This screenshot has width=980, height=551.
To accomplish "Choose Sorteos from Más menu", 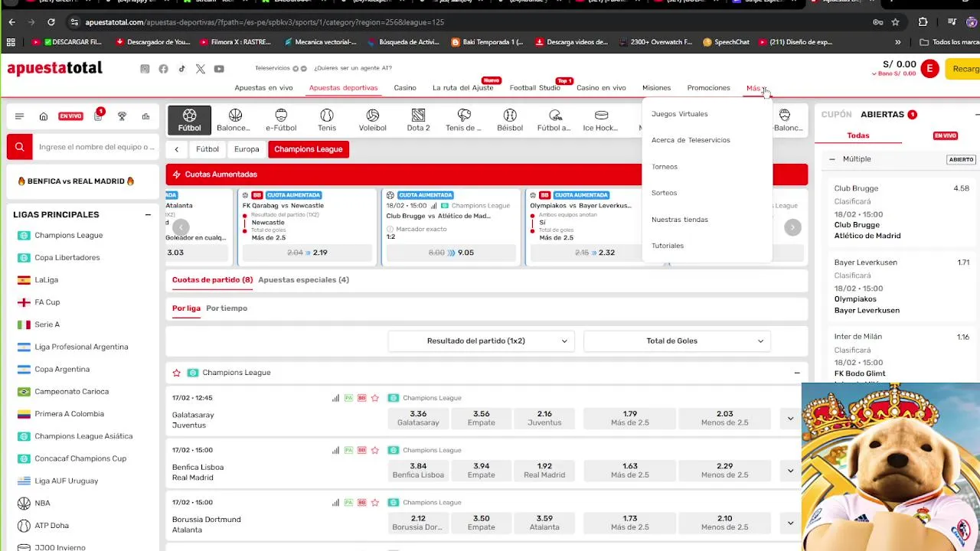I will coord(665,193).
